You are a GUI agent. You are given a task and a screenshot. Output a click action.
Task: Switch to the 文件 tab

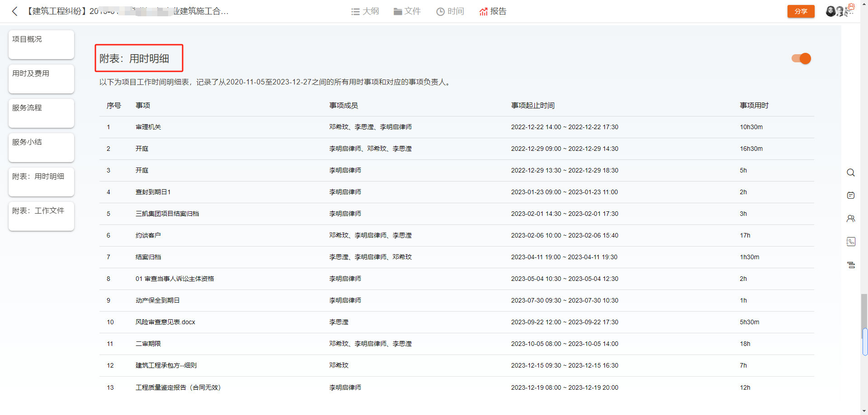(x=407, y=11)
